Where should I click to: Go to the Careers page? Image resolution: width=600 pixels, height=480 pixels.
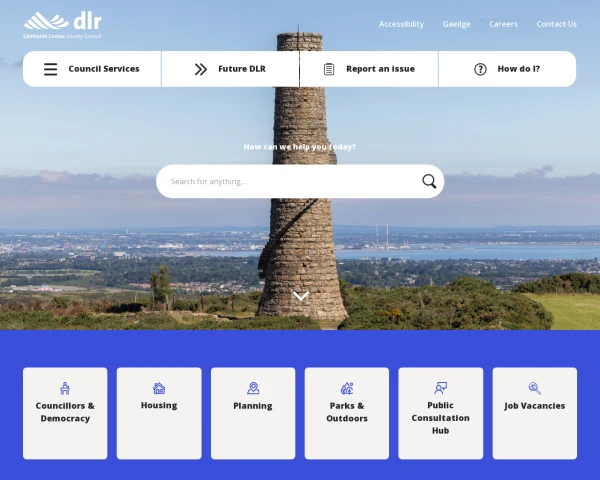coord(503,24)
